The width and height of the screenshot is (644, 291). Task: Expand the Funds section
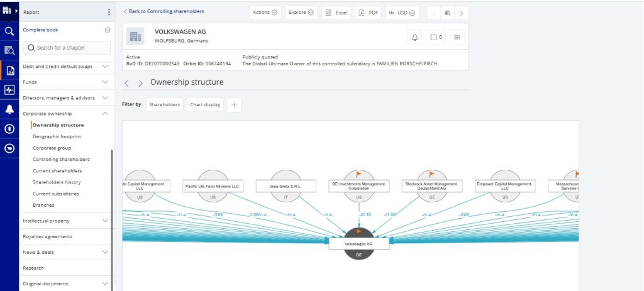click(x=106, y=82)
